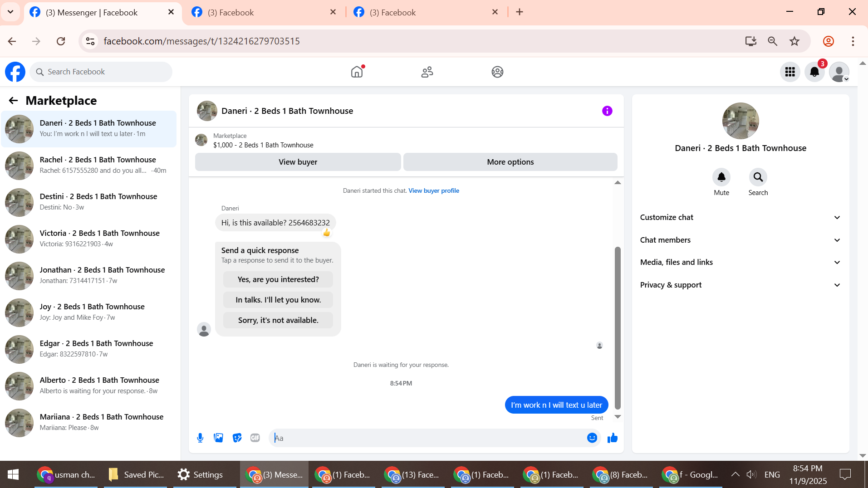
Task: Send a thumbs-up like
Action: click(613, 438)
